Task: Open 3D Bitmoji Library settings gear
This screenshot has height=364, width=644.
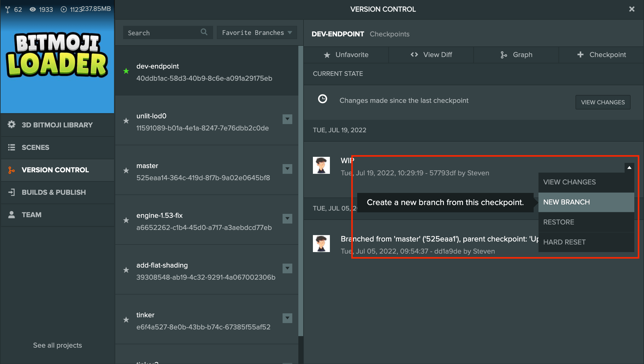Action: click(x=12, y=124)
